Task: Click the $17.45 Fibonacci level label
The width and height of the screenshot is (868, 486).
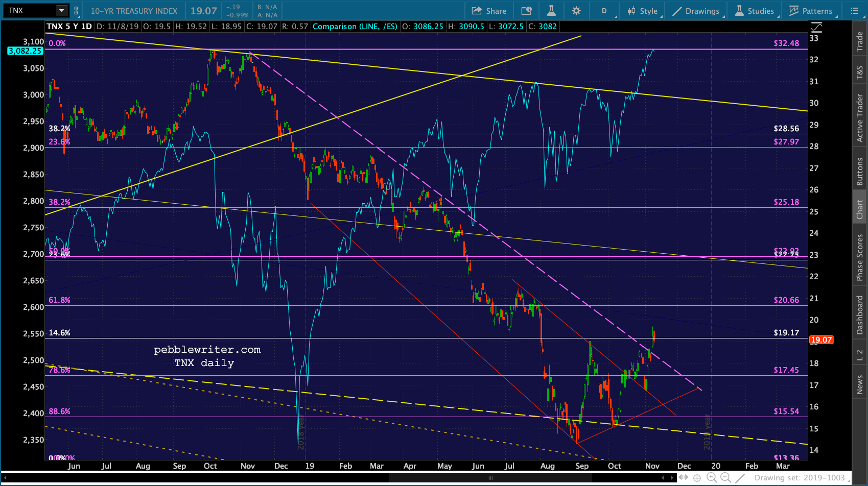Action: coord(786,370)
